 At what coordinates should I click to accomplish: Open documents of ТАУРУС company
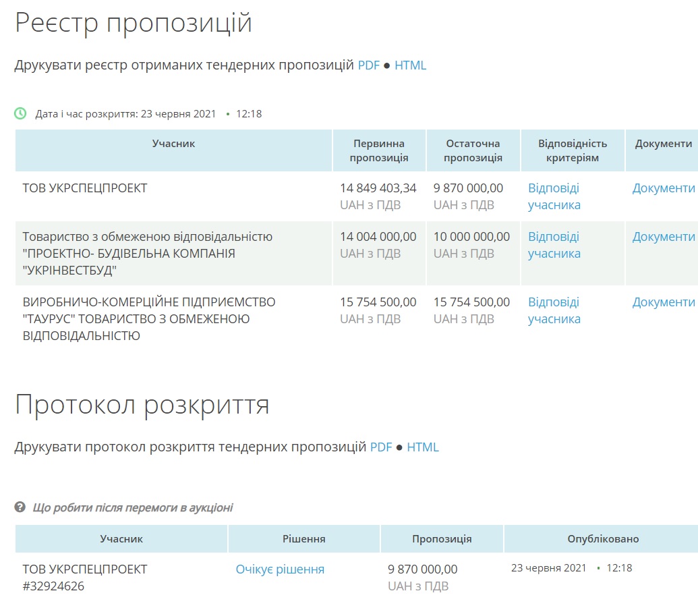(664, 302)
